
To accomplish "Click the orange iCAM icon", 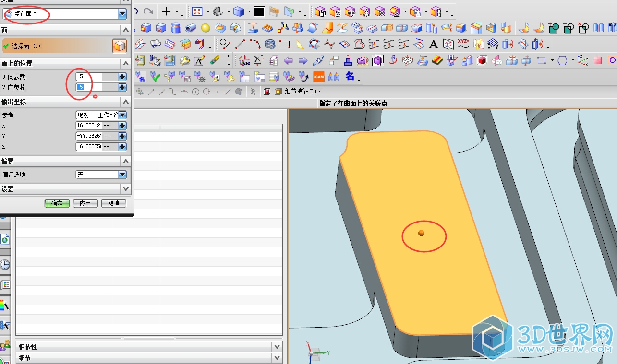I will pos(319,77).
